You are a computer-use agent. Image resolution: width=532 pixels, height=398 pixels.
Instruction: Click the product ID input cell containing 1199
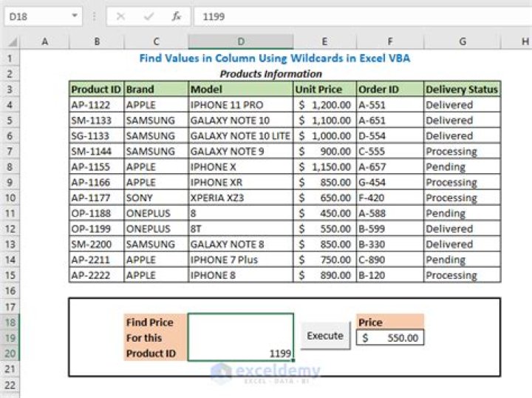(241, 337)
